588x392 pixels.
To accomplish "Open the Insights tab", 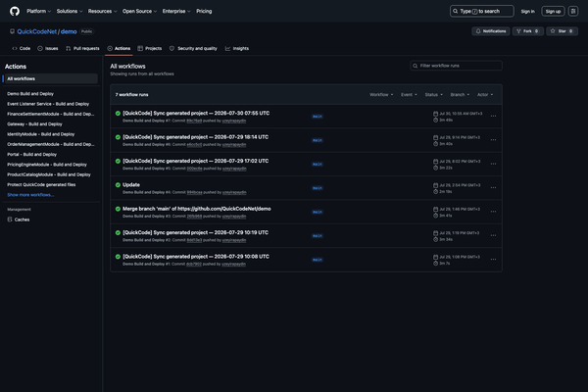I will pos(237,48).
